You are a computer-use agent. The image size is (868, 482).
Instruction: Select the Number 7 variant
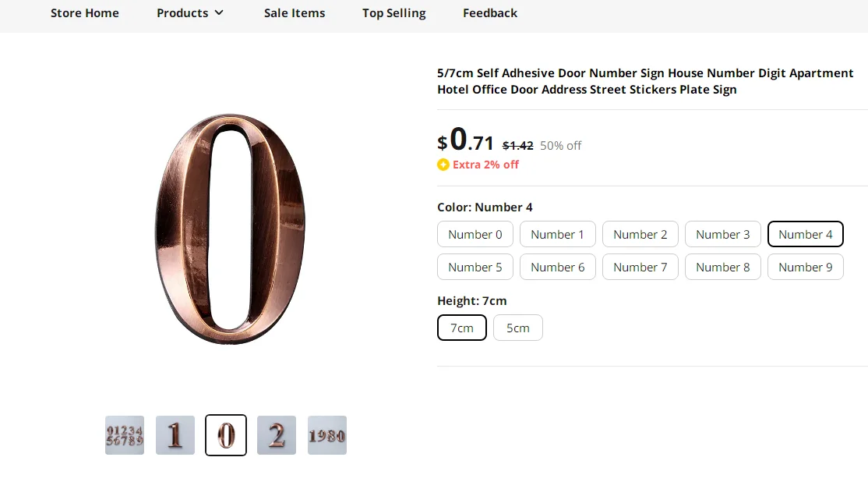[640, 267]
